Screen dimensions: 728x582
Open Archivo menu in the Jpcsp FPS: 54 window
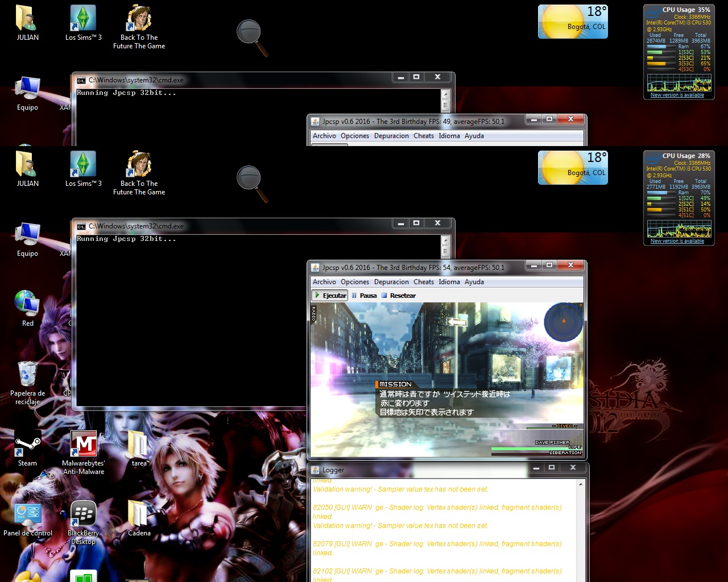(x=324, y=282)
